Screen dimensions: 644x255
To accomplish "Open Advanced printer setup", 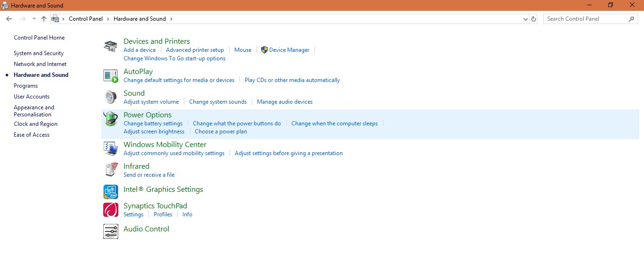I will [x=195, y=50].
